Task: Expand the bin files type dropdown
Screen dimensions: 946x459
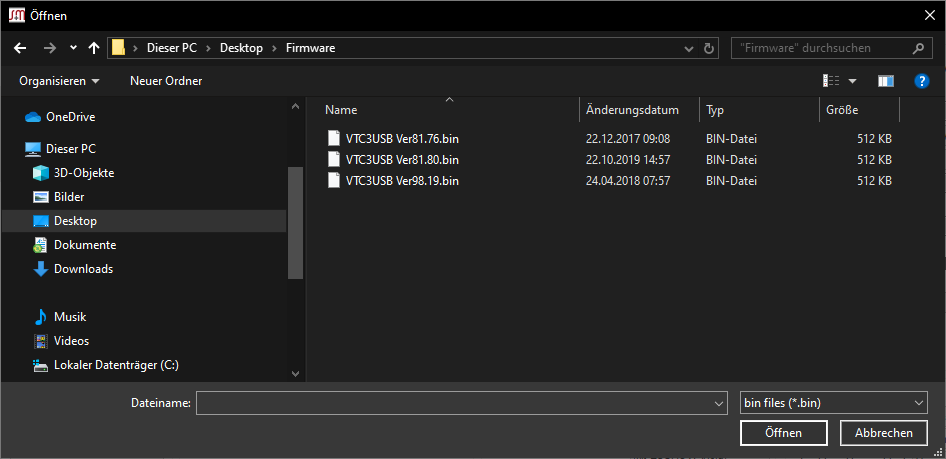Action: click(x=832, y=403)
